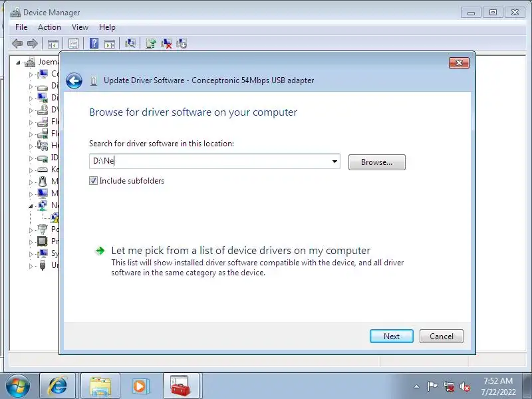
Task: Open Windows Explorer folder icon on taskbar
Action: (100, 386)
